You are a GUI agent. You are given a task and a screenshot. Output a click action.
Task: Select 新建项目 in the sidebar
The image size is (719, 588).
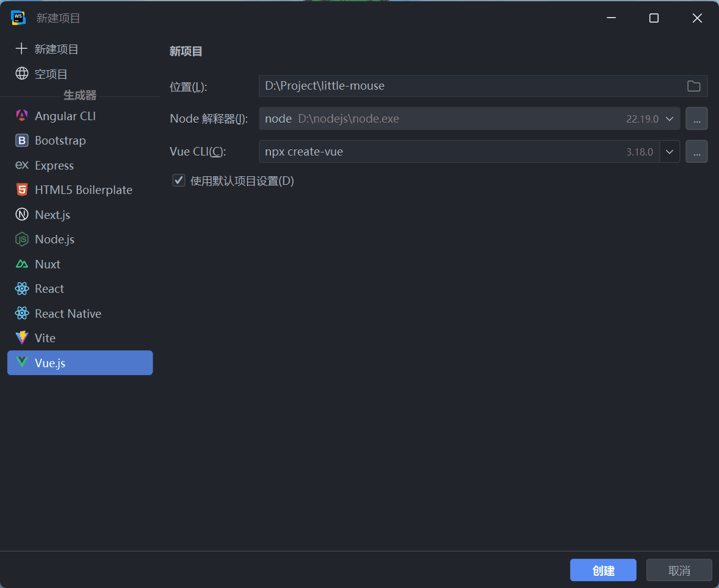pyautogui.click(x=56, y=49)
